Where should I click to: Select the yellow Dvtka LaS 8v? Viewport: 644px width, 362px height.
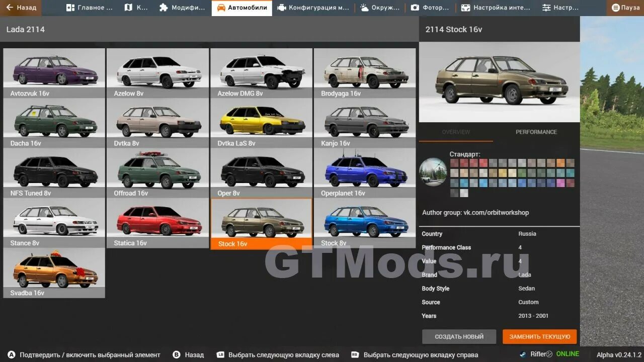point(261,123)
